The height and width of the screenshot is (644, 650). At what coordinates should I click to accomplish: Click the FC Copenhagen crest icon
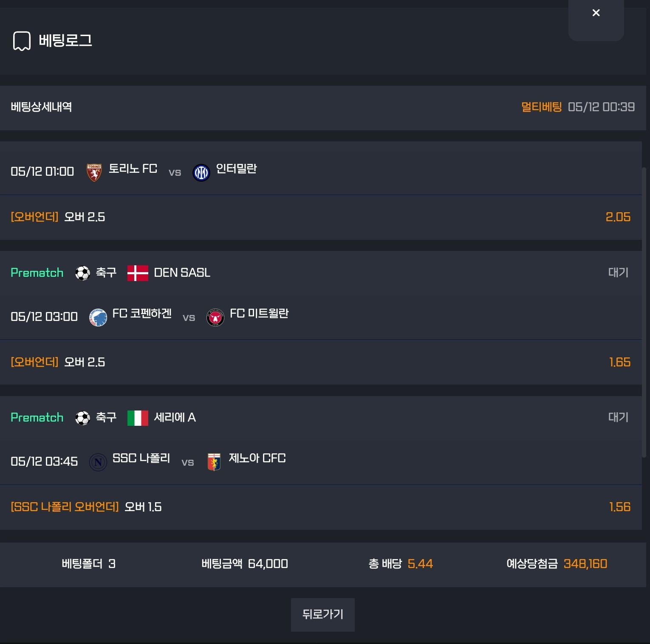[98, 318]
